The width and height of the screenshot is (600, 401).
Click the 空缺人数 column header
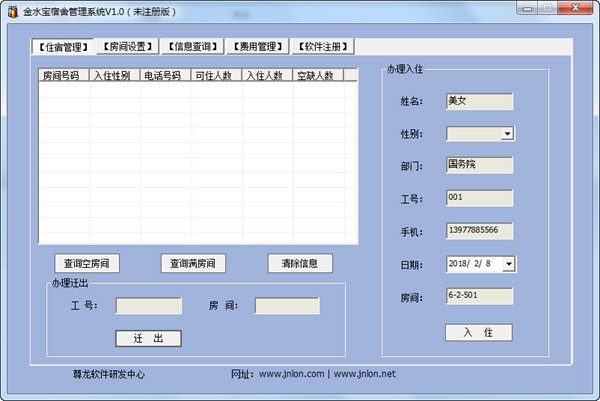click(x=318, y=75)
